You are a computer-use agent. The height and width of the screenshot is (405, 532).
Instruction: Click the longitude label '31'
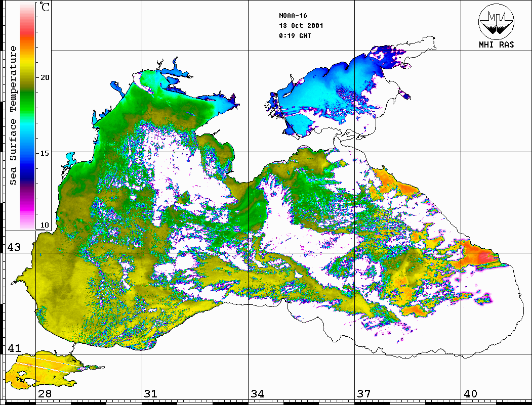151,394
